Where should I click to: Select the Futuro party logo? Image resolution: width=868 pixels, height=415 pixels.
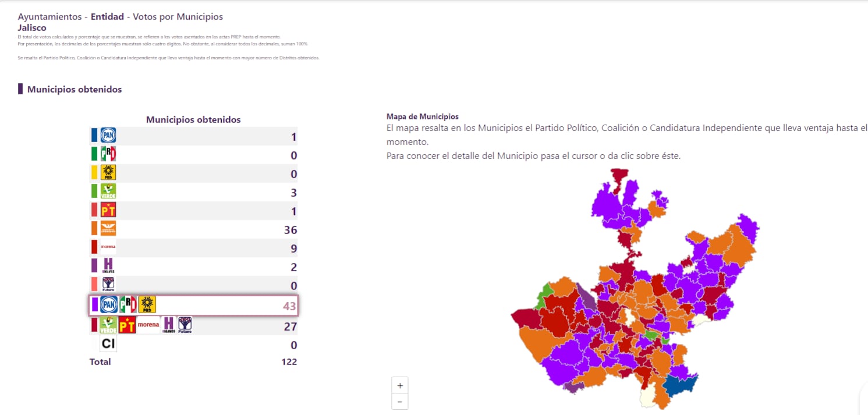point(108,285)
